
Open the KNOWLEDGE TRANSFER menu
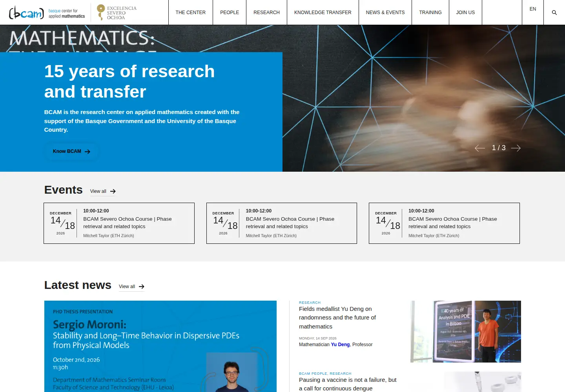click(323, 13)
